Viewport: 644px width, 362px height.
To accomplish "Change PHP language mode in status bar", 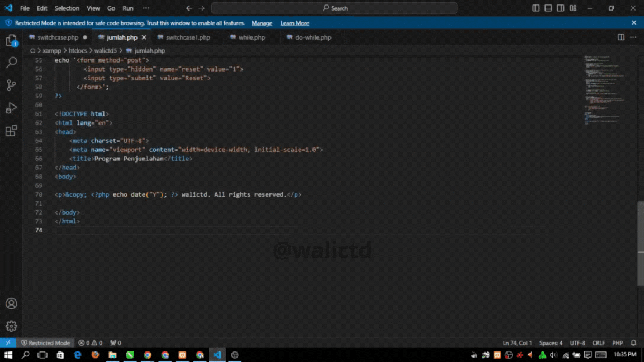I will pos(617,342).
